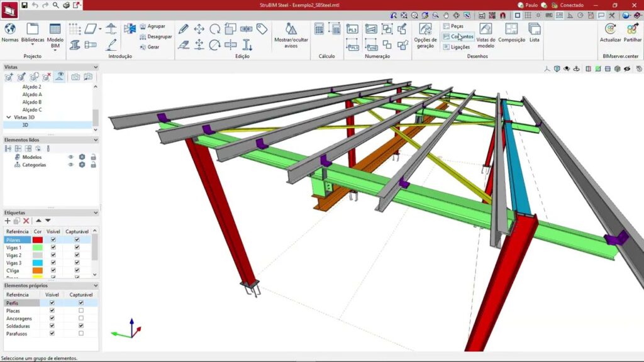This screenshot has height=362, width=644.
Task: Click the Agrupar button
Action: 152,26
